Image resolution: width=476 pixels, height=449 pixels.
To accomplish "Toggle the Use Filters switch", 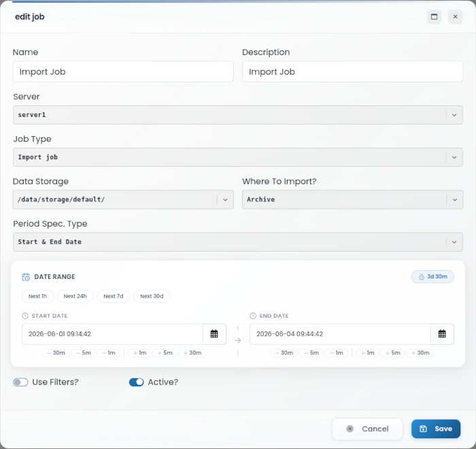I will (x=20, y=382).
